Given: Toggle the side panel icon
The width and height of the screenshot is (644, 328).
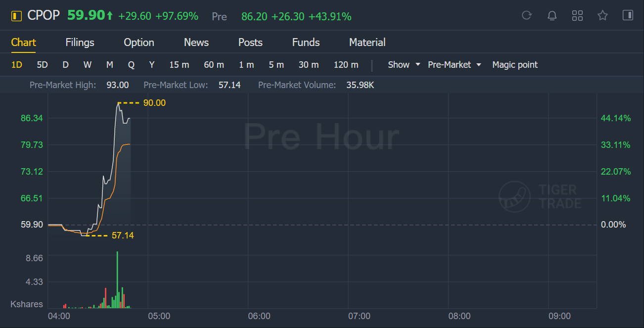Looking at the screenshot, I should 628,16.
